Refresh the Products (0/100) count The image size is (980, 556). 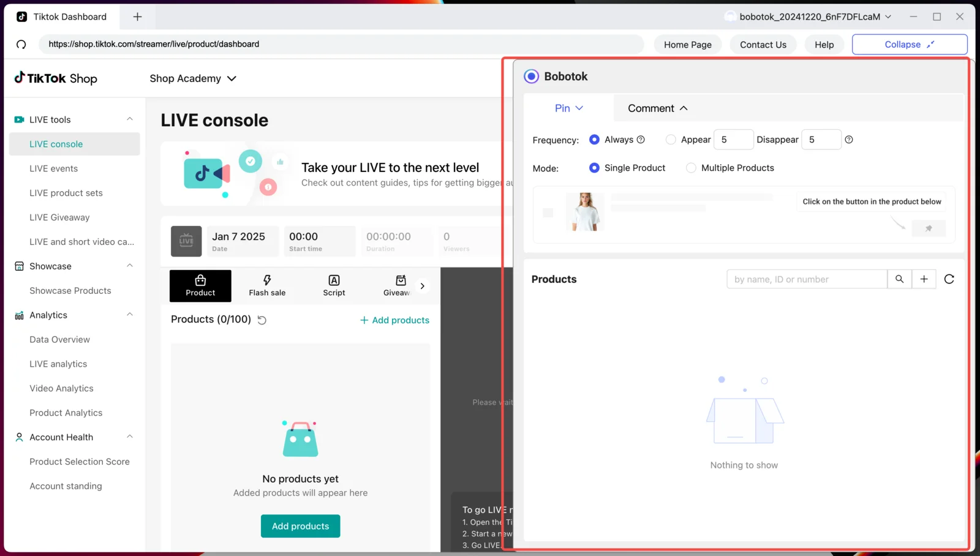coord(262,320)
